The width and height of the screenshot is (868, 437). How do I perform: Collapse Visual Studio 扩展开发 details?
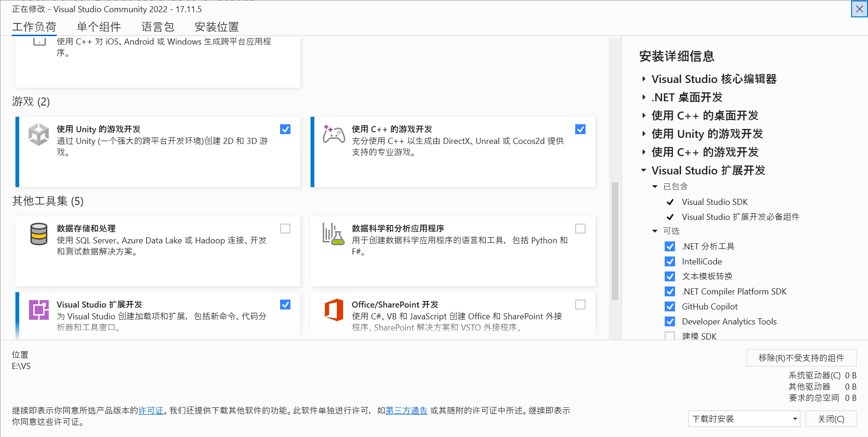pyautogui.click(x=644, y=171)
